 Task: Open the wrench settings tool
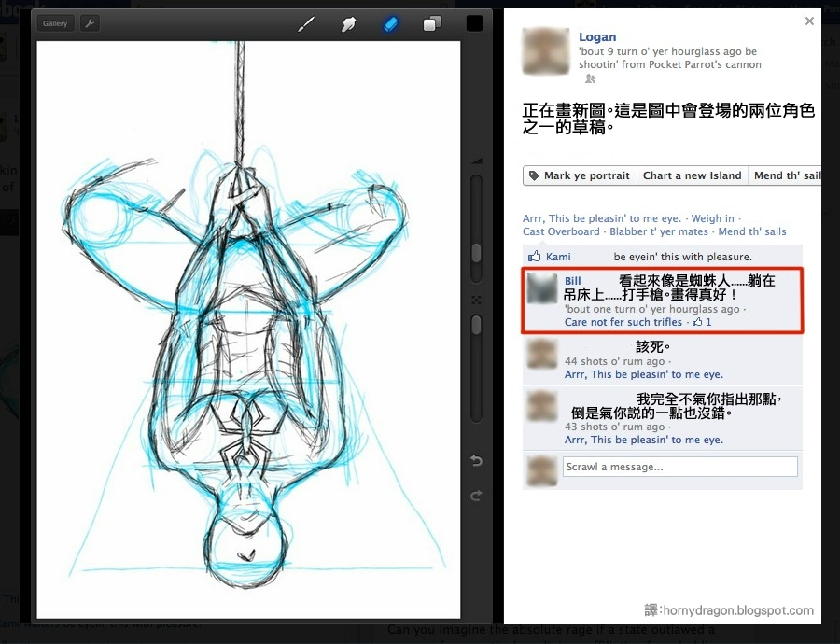[x=90, y=23]
